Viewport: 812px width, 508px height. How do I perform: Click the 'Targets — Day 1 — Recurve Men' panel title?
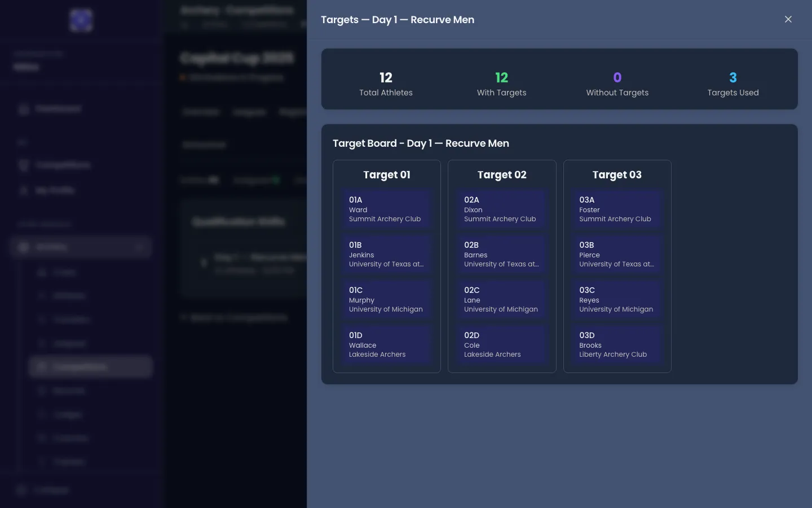click(398, 20)
